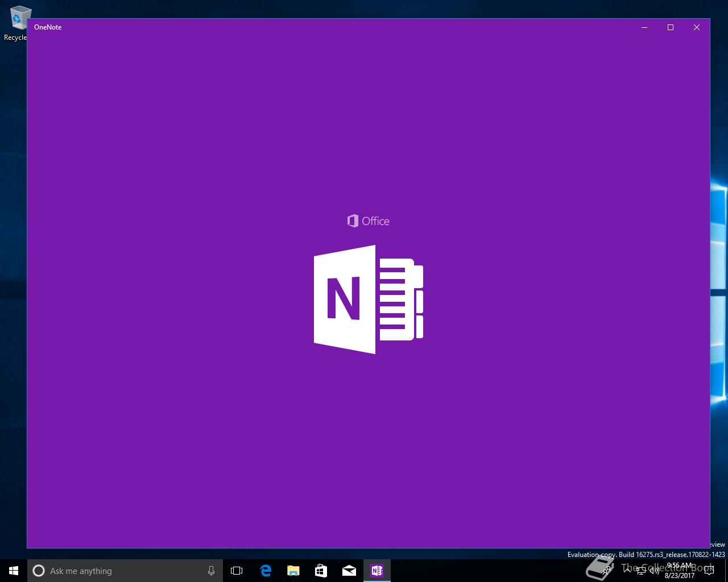Screen dimensions: 728x582
Task: Open the Mail app from the taskbar
Action: pos(349,571)
